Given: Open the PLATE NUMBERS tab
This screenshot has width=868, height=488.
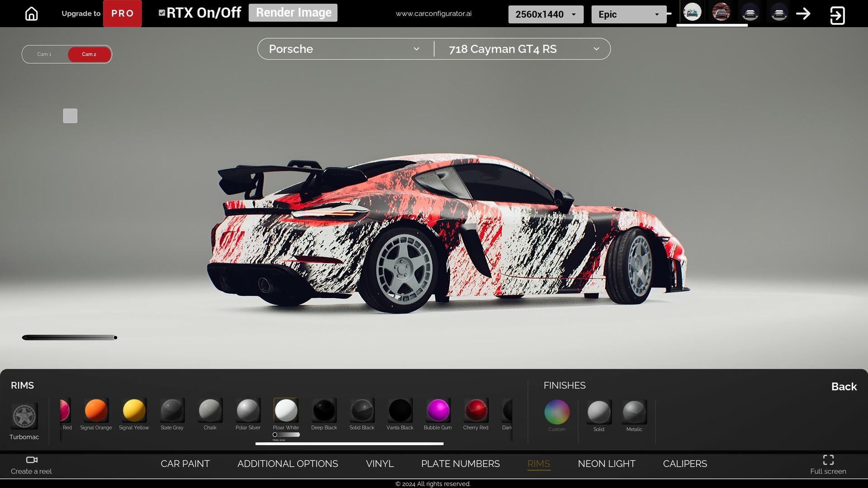Looking at the screenshot, I should pos(460,464).
